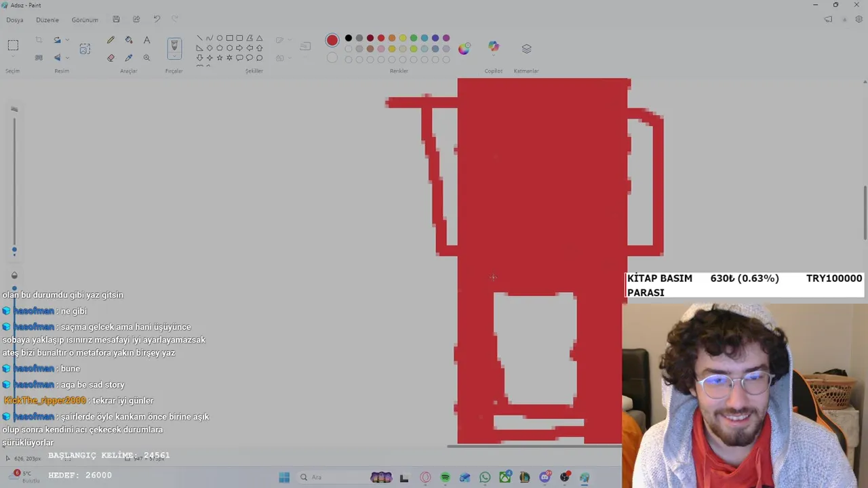Choose the Rectangle shape
The height and width of the screenshot is (488, 868).
(x=229, y=38)
